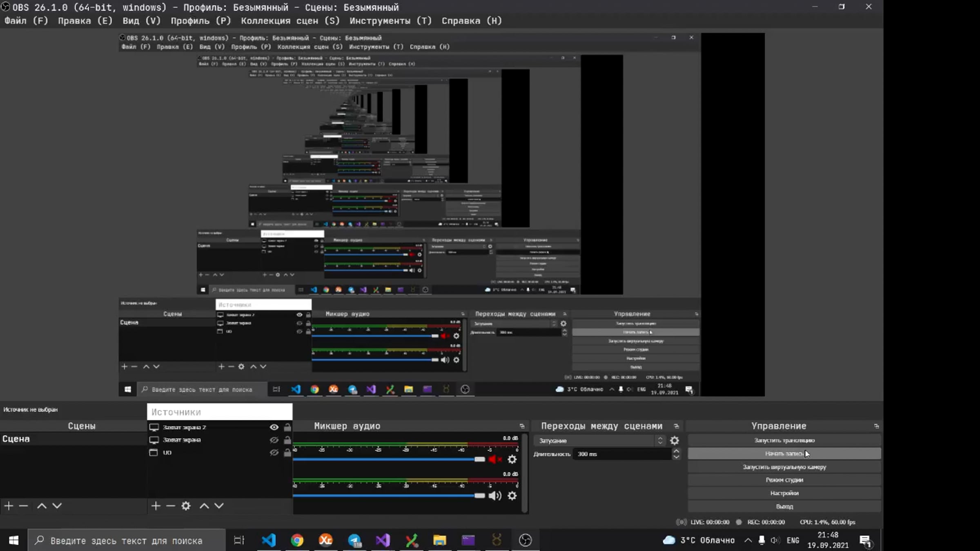Click Запустить виртуальную камеру
This screenshot has width=980, height=551.
(784, 467)
